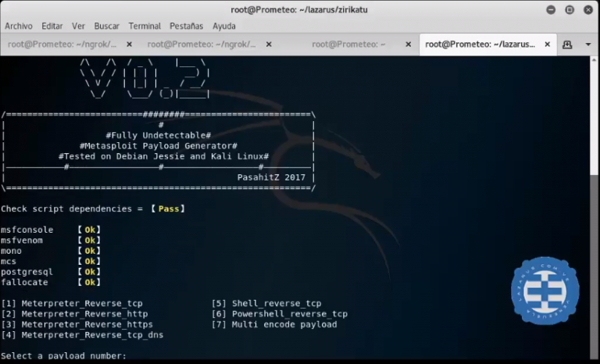Open the Pestañas menu
Viewport: 600px width, 364px height.
186,26
